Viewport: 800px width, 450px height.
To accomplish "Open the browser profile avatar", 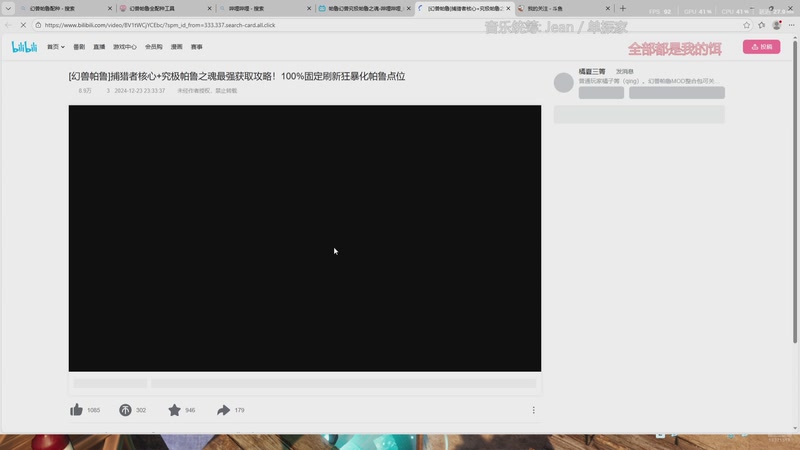I will point(777,25).
